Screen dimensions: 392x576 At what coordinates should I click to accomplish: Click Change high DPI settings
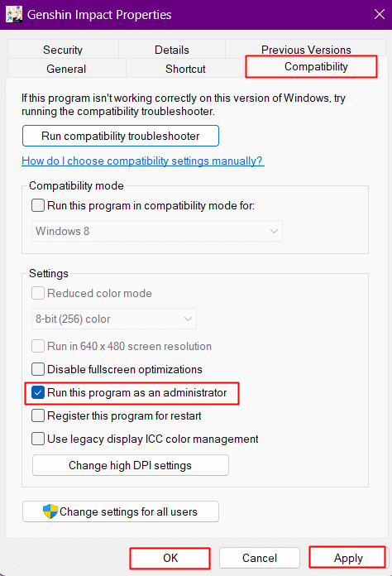(x=131, y=465)
